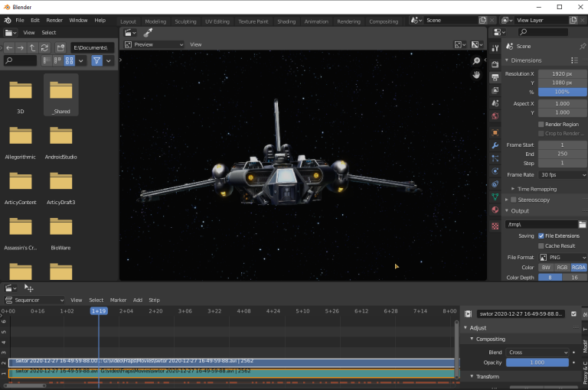Open the Preview display mode dropdown
This screenshot has height=390, width=588.
[x=154, y=44]
